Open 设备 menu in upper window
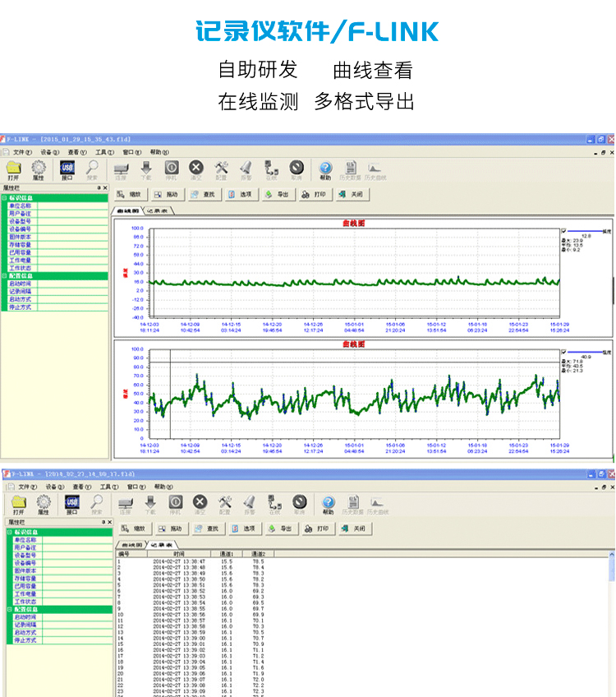 50,152
